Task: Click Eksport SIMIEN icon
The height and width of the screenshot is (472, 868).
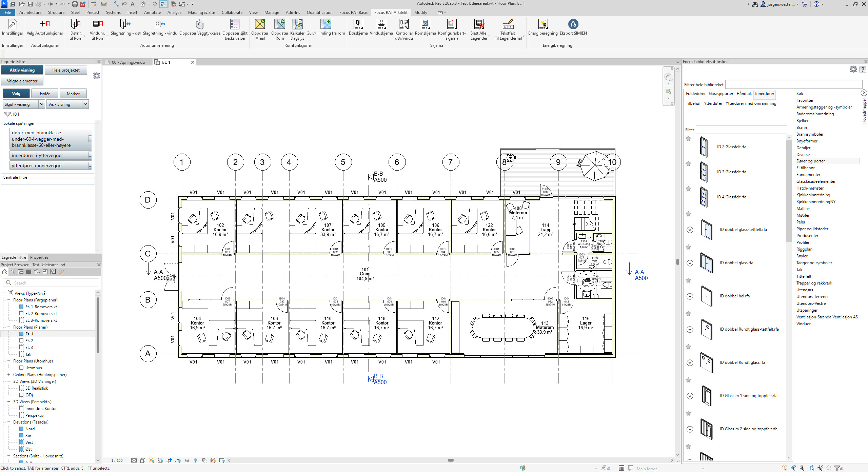Action: click(573, 24)
